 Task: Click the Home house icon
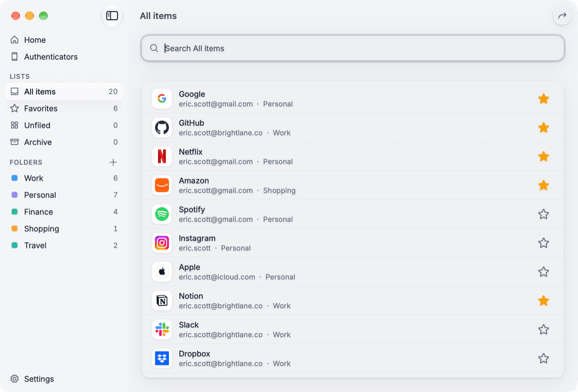pos(14,40)
